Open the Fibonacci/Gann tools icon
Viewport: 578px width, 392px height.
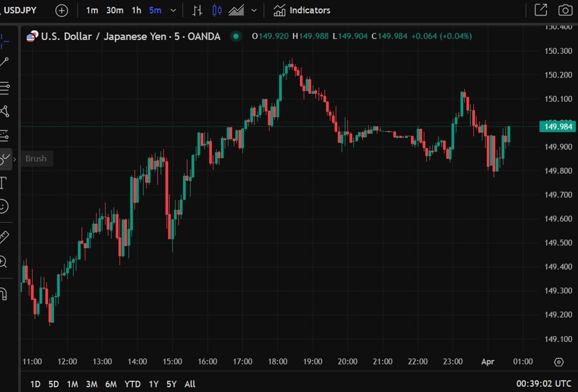4,88
